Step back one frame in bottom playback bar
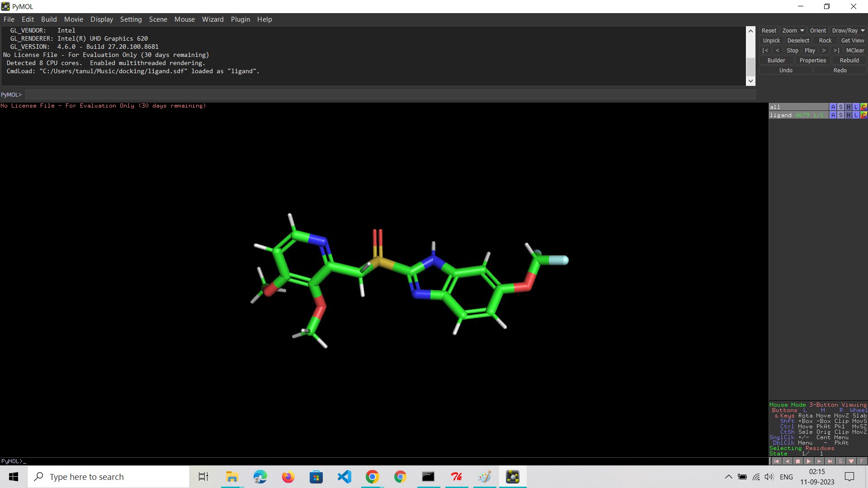Viewport: 868px width, 488px height. (787, 461)
